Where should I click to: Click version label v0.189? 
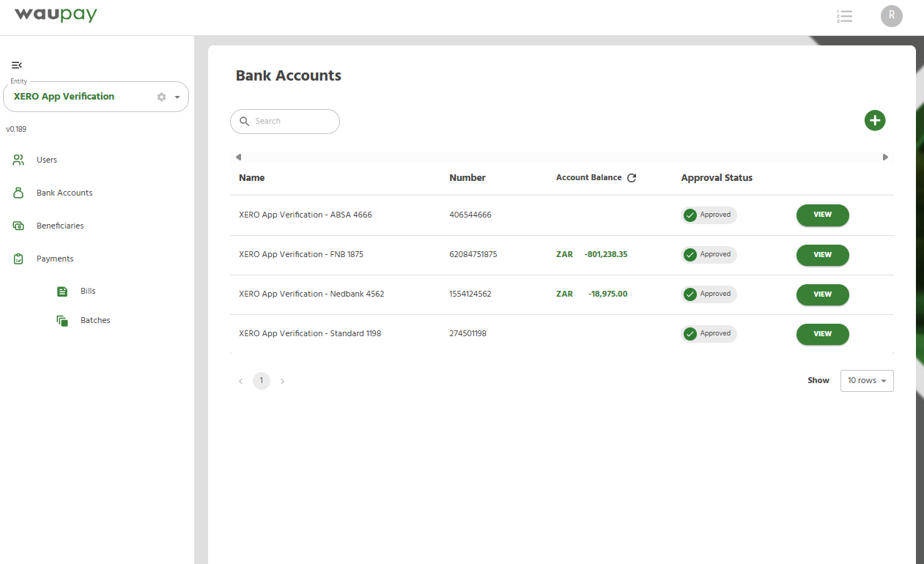click(x=16, y=130)
